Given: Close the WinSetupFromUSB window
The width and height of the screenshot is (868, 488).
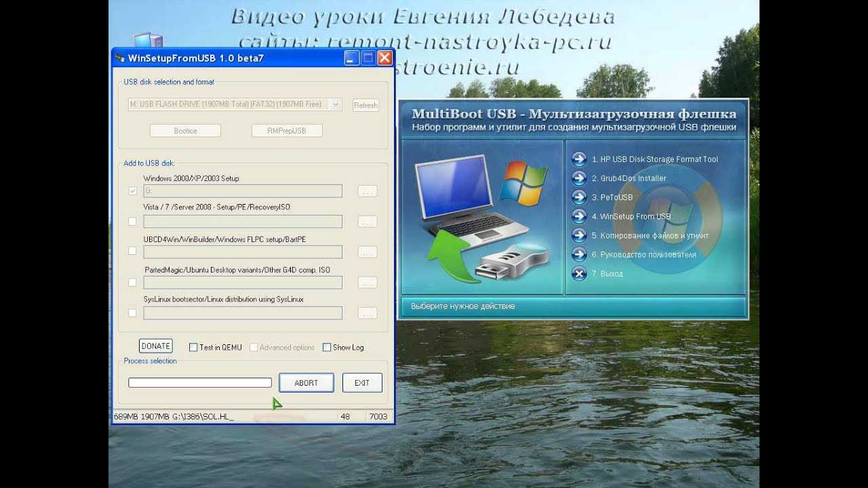Looking at the screenshot, I should click(385, 58).
